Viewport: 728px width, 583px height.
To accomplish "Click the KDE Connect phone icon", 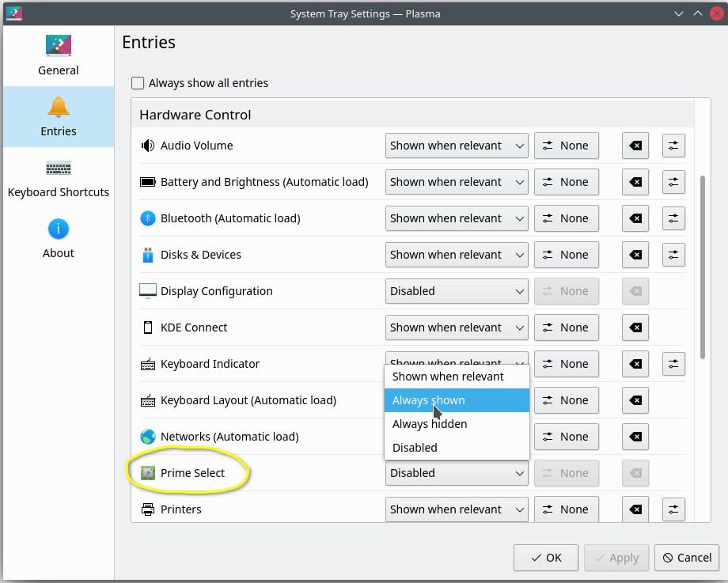I will pyautogui.click(x=148, y=327).
